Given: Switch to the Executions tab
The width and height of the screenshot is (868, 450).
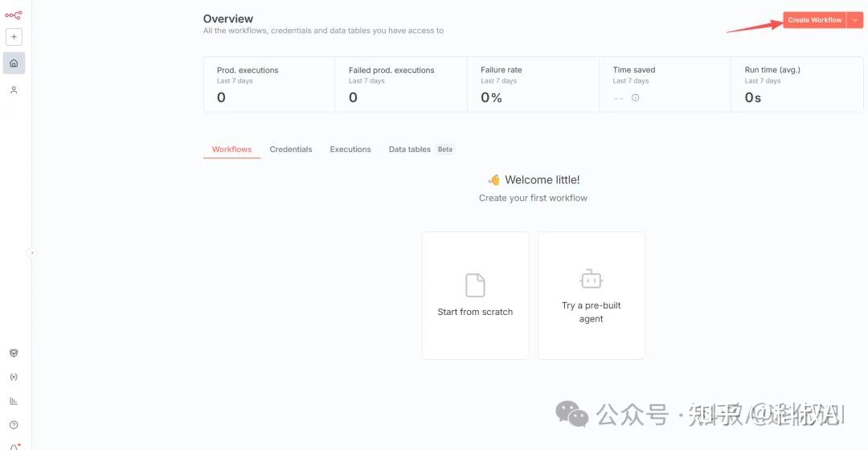Looking at the screenshot, I should coord(350,149).
